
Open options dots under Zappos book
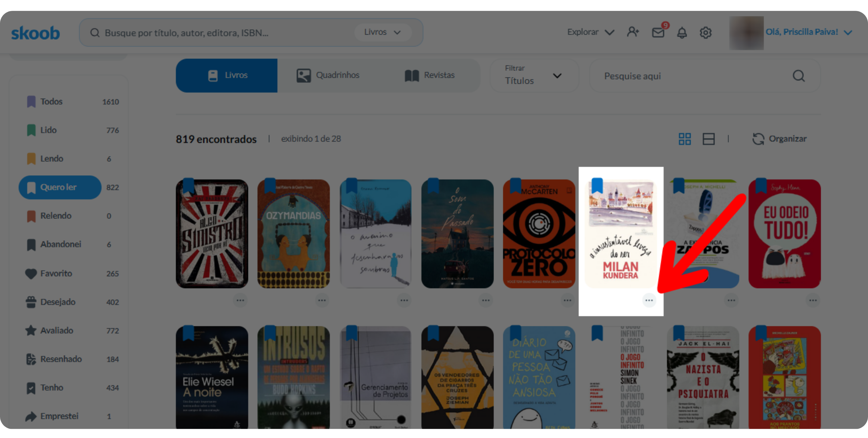731,300
